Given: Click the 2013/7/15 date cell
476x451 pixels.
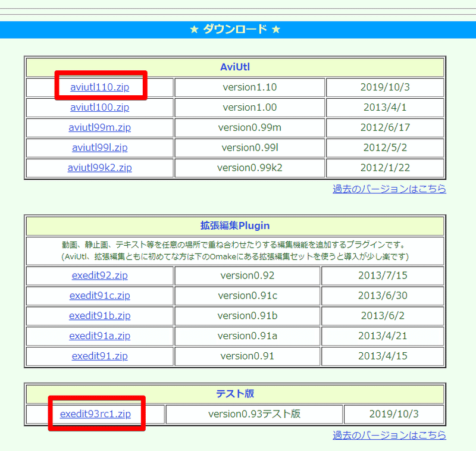Looking at the screenshot, I should point(383,275).
